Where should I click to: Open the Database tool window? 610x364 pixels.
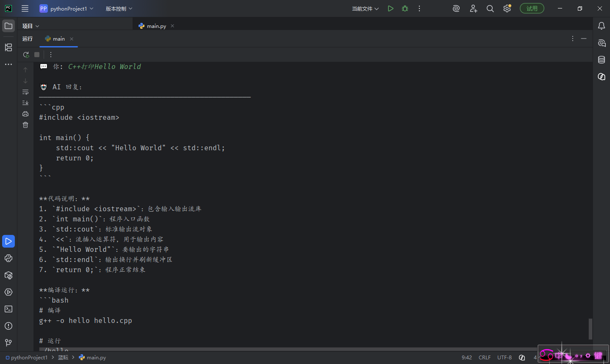click(602, 60)
